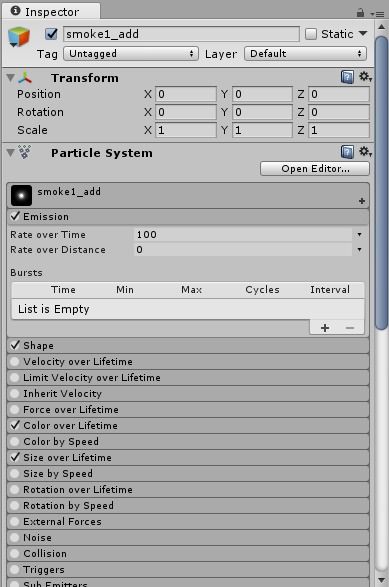The image size is (389, 587).
Task: Enable Force over Lifetime module
Action: (15, 410)
